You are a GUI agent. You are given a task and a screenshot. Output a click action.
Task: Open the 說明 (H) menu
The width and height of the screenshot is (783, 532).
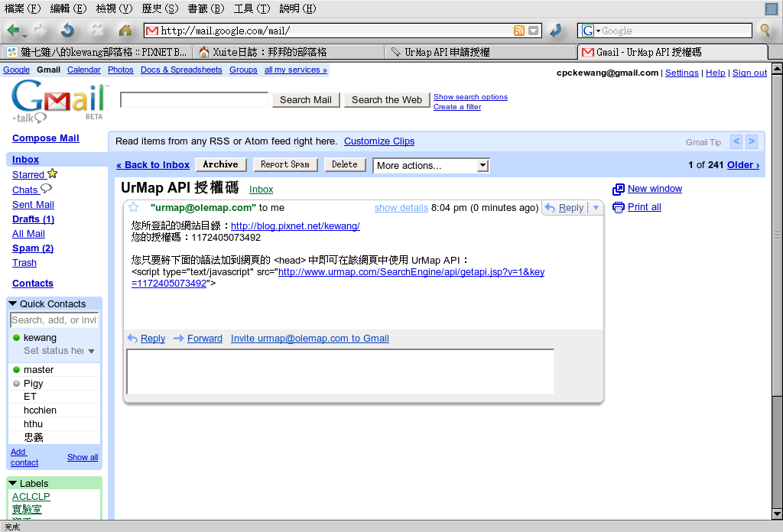(298, 8)
